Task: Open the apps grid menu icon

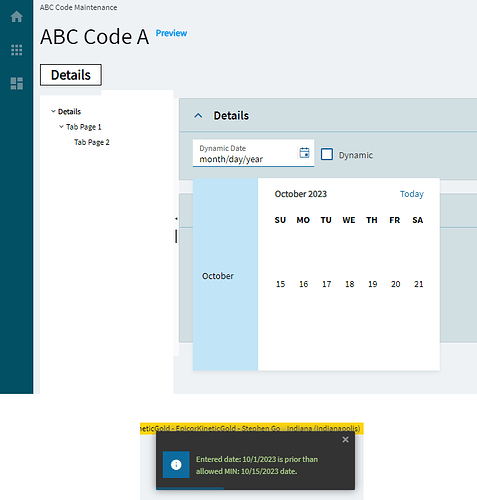Action: point(16,50)
